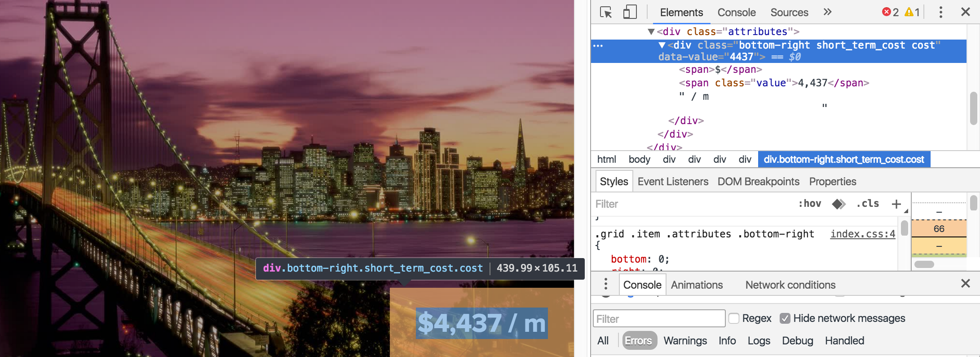Select the All log level filter
This screenshot has width=980, height=357.
click(603, 341)
